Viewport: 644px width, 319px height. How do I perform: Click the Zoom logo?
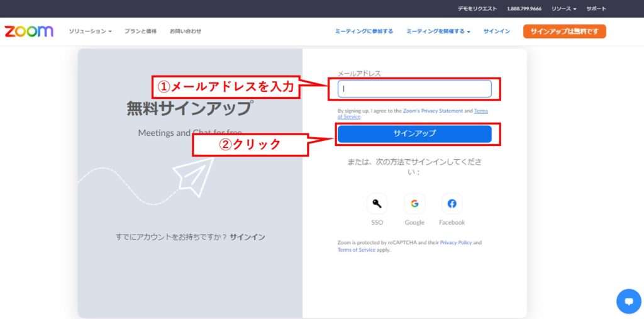coord(29,31)
